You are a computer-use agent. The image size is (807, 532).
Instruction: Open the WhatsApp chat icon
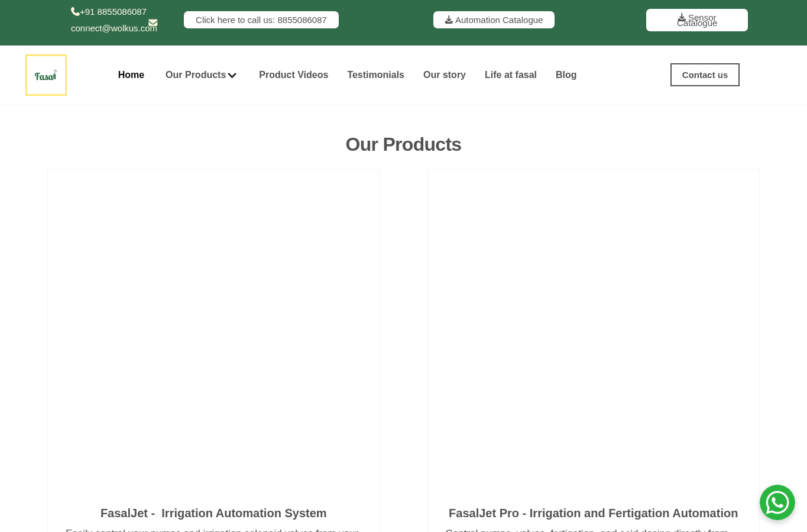(777, 502)
